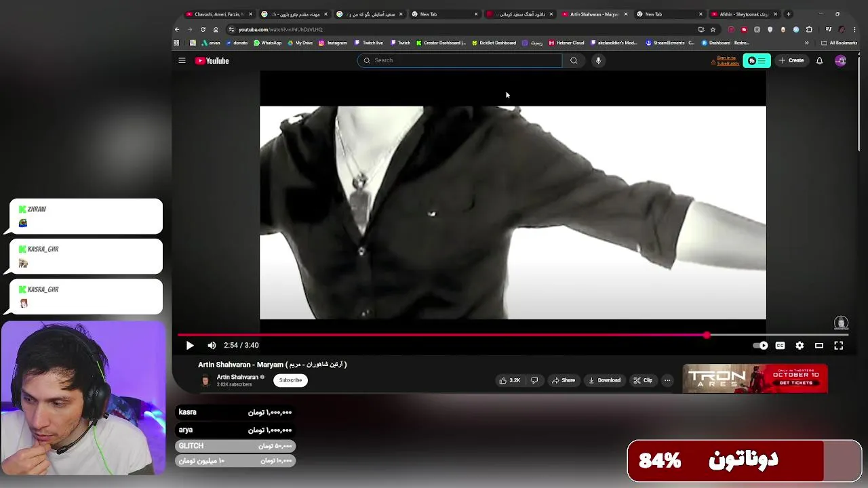
Task: Open the Artin Shahvaran channel name link
Action: [x=237, y=377]
